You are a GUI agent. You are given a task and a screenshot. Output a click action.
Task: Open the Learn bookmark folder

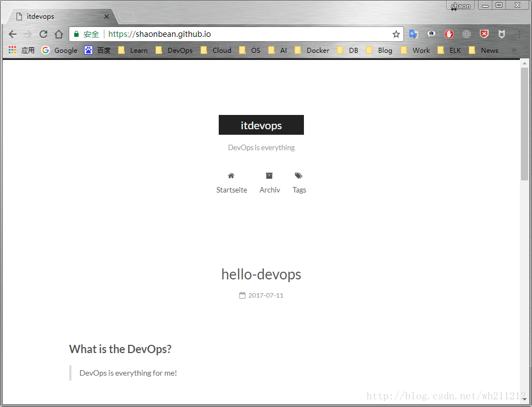tap(132, 50)
